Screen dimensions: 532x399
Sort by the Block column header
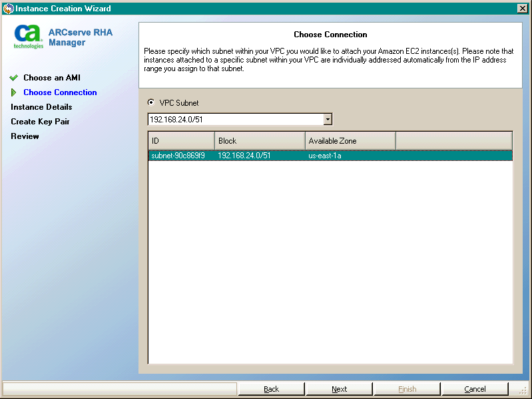pos(260,141)
